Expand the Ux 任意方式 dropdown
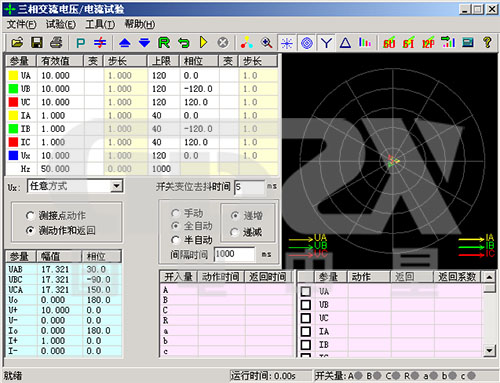Image resolution: width=500 pixels, height=383 pixels. click(116, 186)
